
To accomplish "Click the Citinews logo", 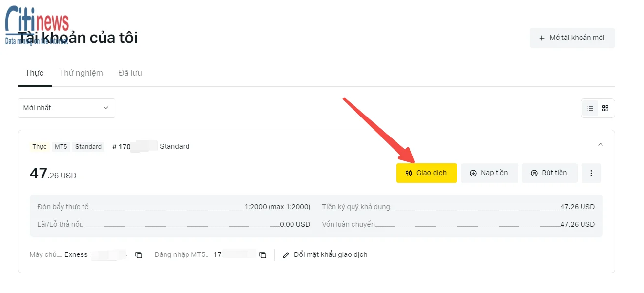I will pyautogui.click(x=37, y=25).
